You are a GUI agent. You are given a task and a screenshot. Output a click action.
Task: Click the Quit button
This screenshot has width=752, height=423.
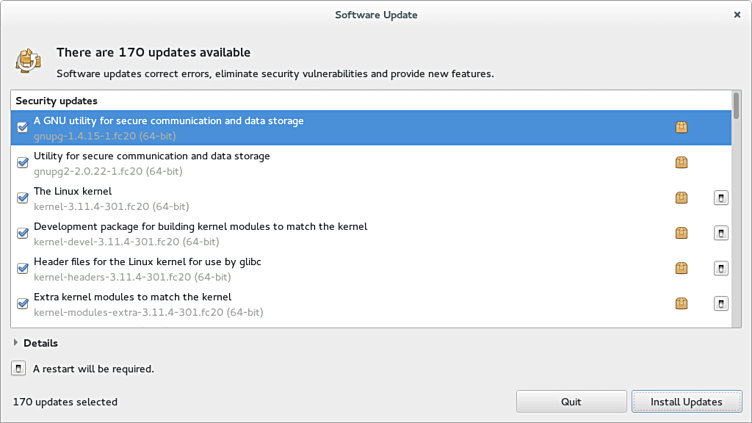click(x=571, y=402)
